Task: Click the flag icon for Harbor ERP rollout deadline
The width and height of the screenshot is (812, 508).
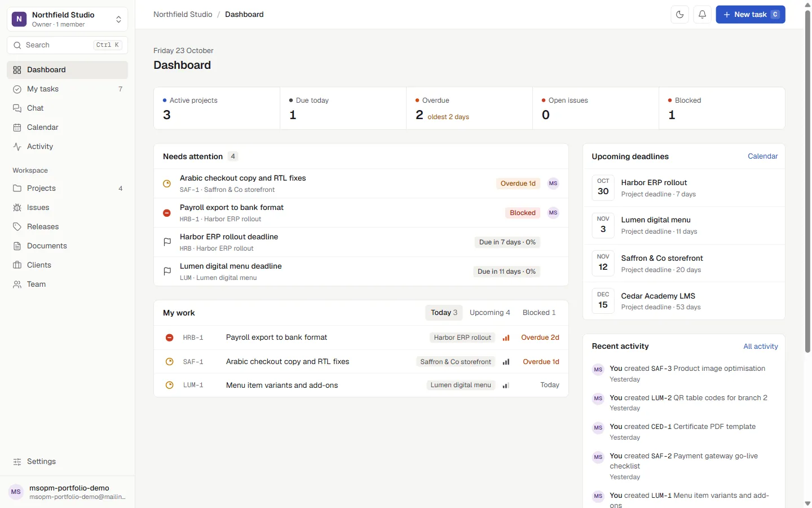Action: 167,242
